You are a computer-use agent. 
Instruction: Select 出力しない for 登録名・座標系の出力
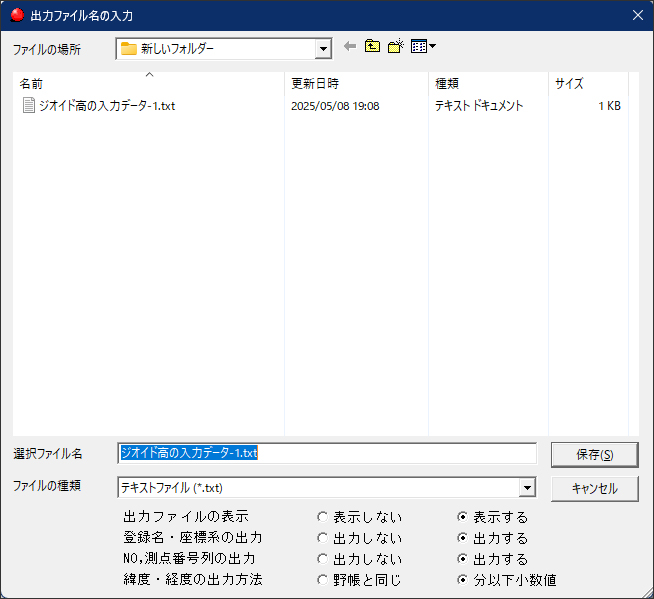[359, 538]
